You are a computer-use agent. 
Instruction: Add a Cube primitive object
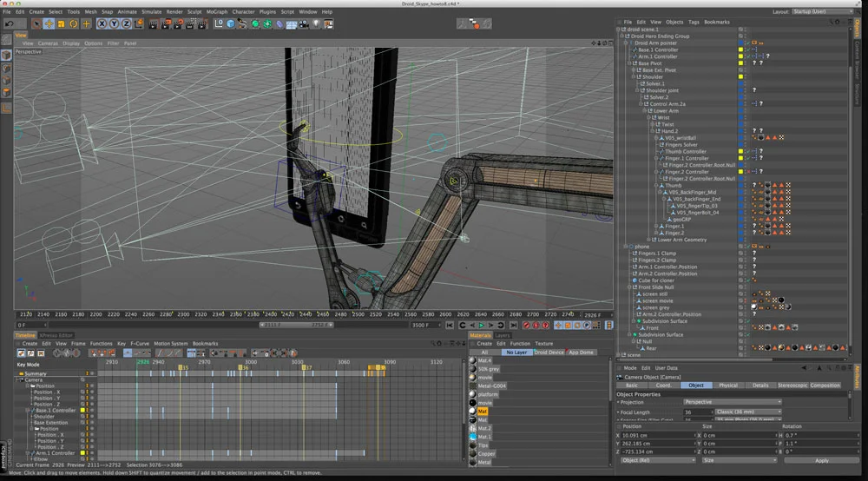[x=231, y=23]
